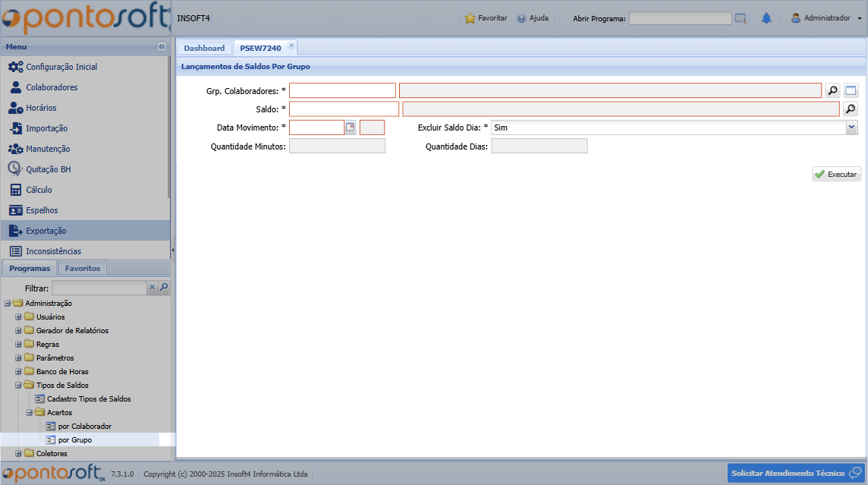The image size is (868, 485).
Task: Click the Abrir Programa launch icon
Action: click(x=741, y=18)
